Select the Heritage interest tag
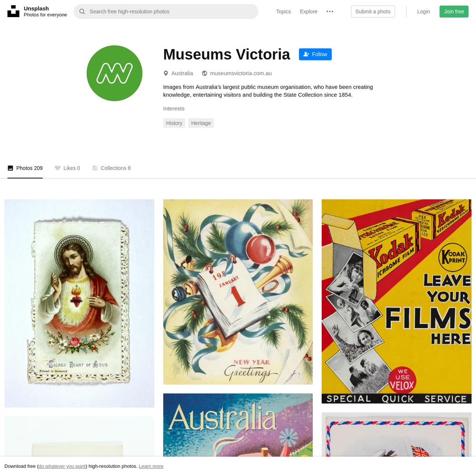Image resolution: width=476 pixels, height=476 pixels. coord(201,123)
